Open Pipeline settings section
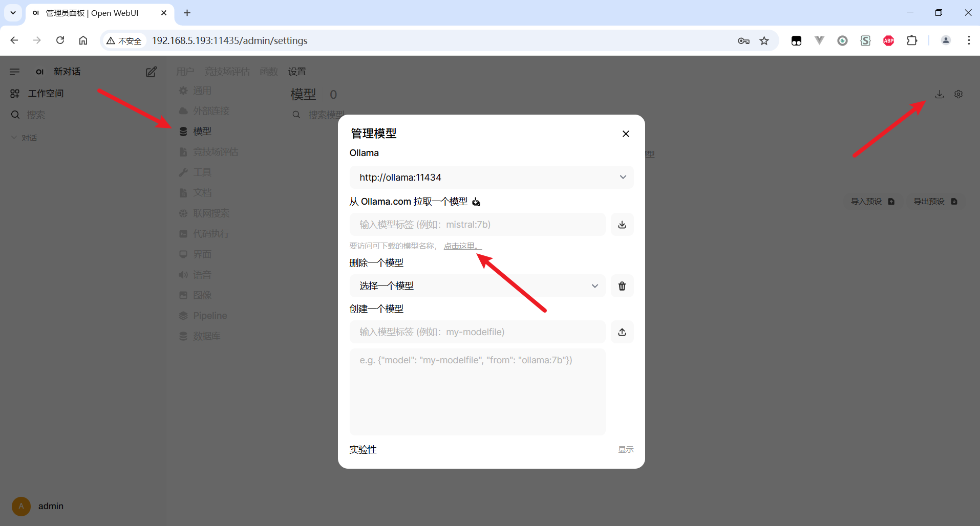This screenshot has width=980, height=526. point(203,316)
